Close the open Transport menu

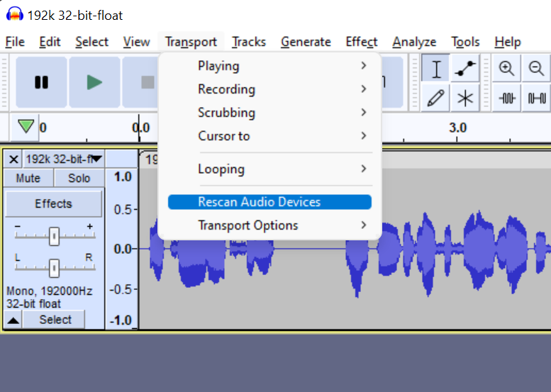coord(191,42)
